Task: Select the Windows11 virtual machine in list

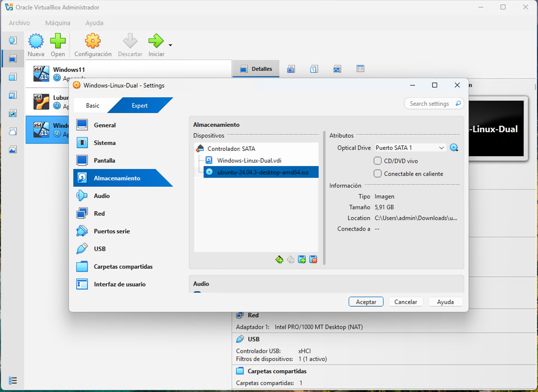Action: point(128,74)
